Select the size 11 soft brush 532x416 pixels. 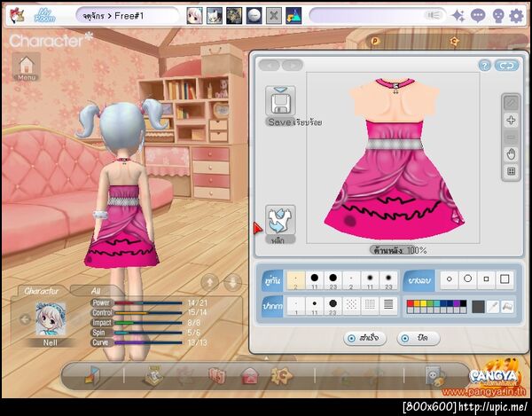click(370, 280)
